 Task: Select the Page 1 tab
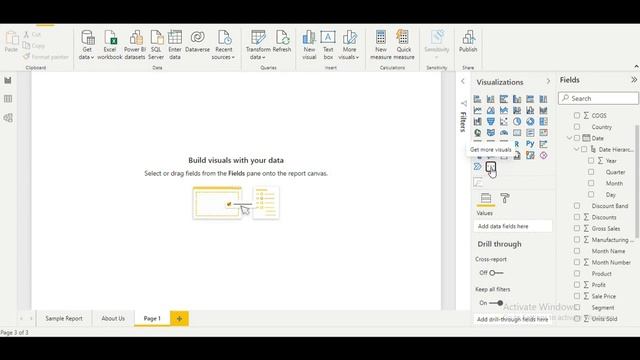tap(152, 318)
